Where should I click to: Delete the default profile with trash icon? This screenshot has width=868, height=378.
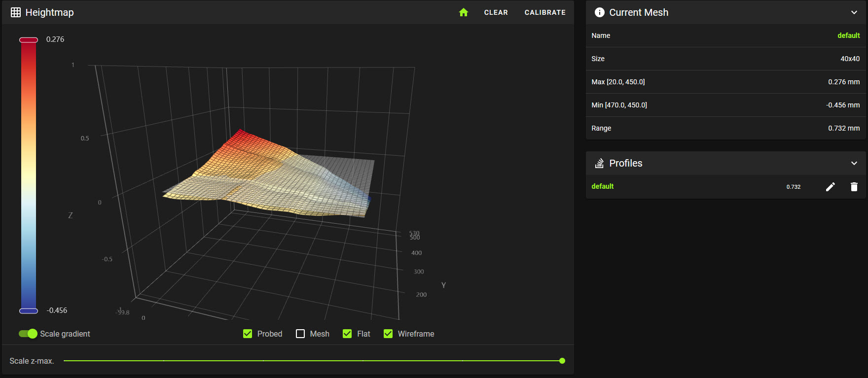click(x=854, y=187)
